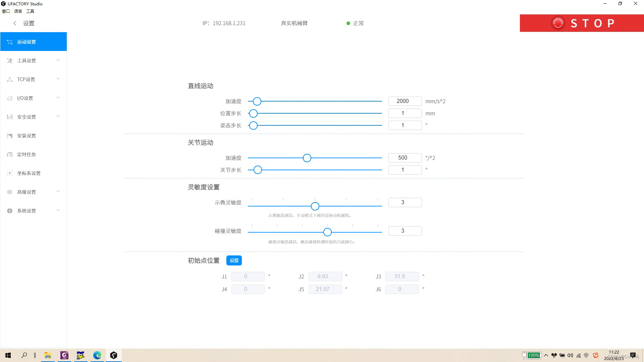This screenshot has width=644, height=362.
Task: Open the 窗口 menu
Action: tap(6, 11)
